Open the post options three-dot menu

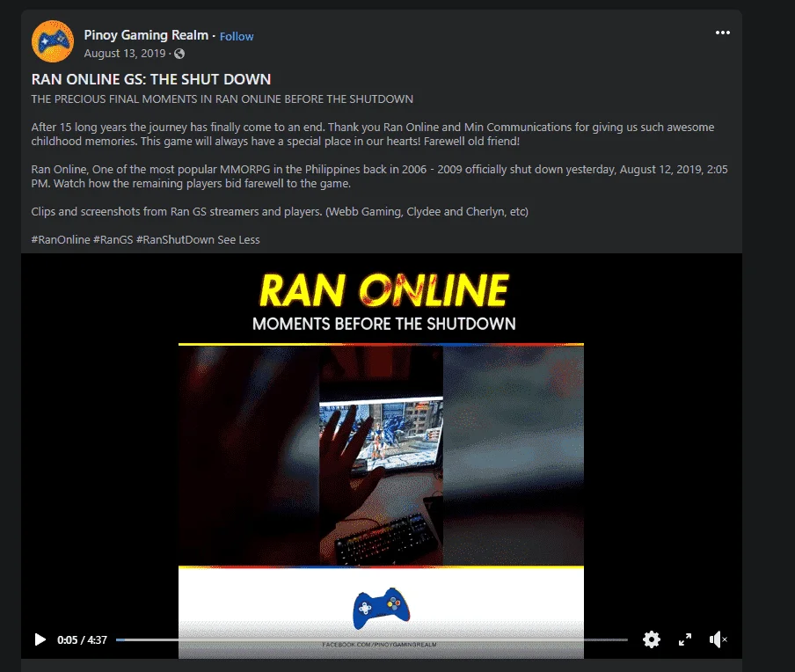[x=723, y=33]
